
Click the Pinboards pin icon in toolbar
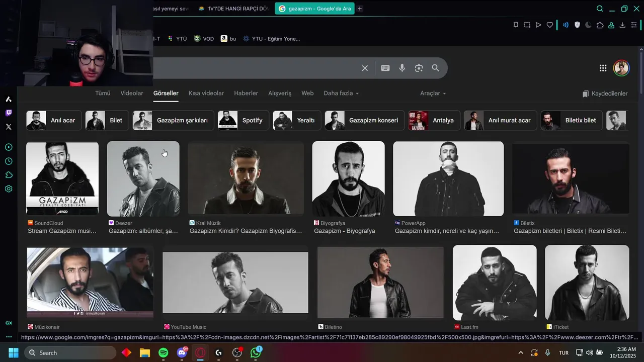pyautogui.click(x=516, y=25)
